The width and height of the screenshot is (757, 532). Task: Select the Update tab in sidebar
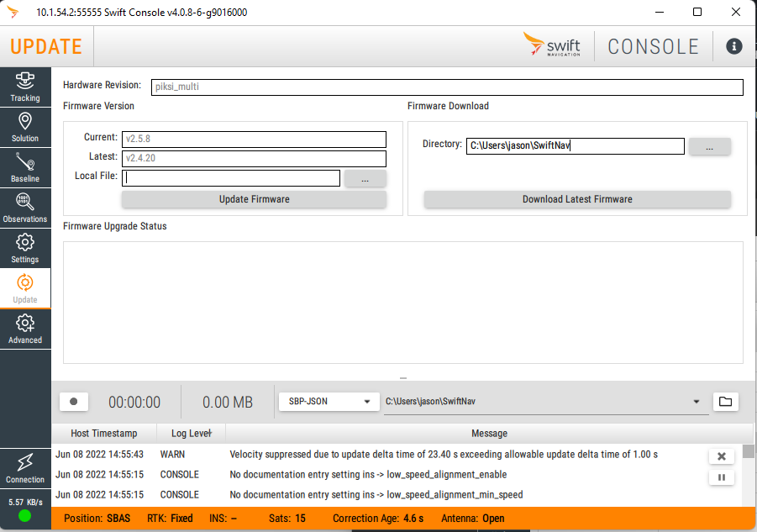pos(25,288)
